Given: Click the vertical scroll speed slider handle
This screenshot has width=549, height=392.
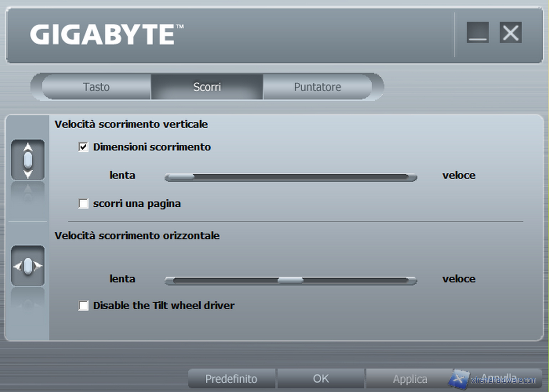Looking at the screenshot, I should (181, 177).
